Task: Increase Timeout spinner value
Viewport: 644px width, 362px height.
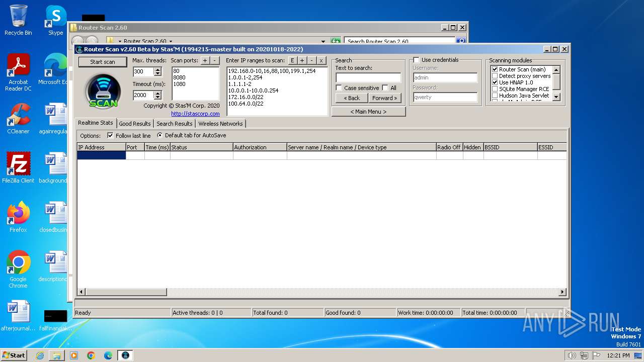Action: point(158,94)
